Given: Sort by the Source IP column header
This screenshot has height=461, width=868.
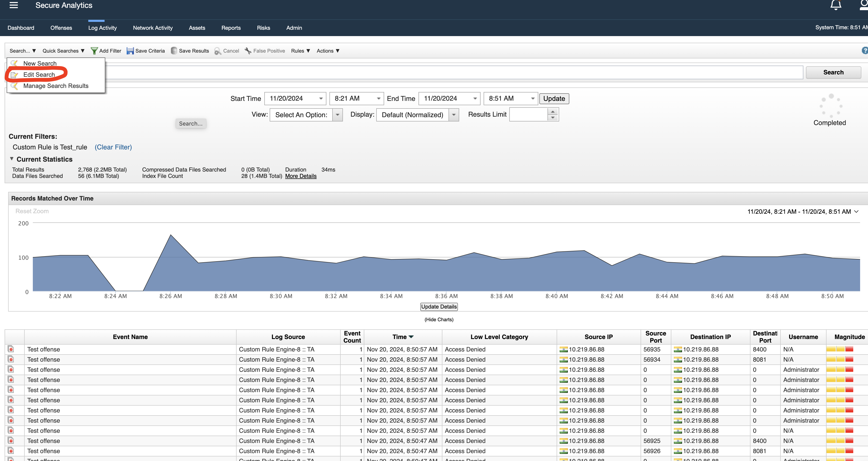Looking at the screenshot, I should pos(598,337).
